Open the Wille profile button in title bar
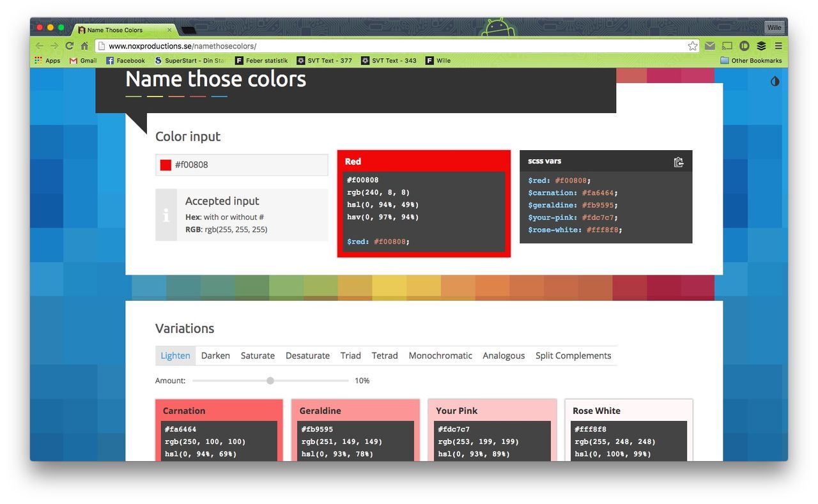 [774, 27]
